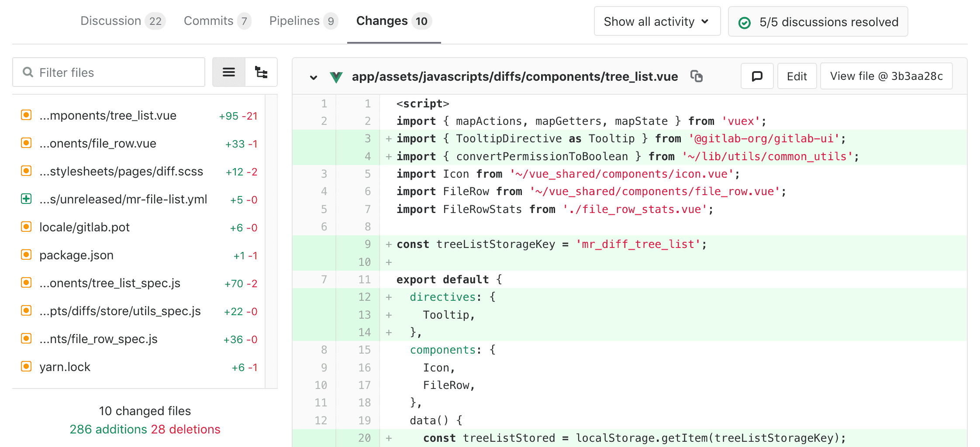
Task: Open a comment on the tree_list.vue diff
Action: tap(757, 76)
